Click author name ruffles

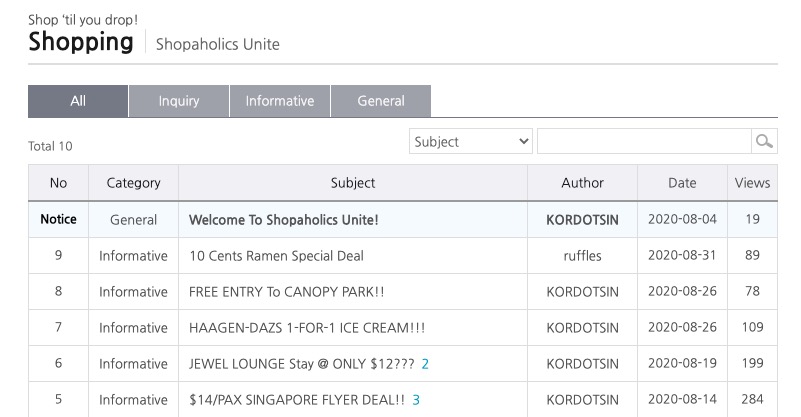[x=582, y=256]
